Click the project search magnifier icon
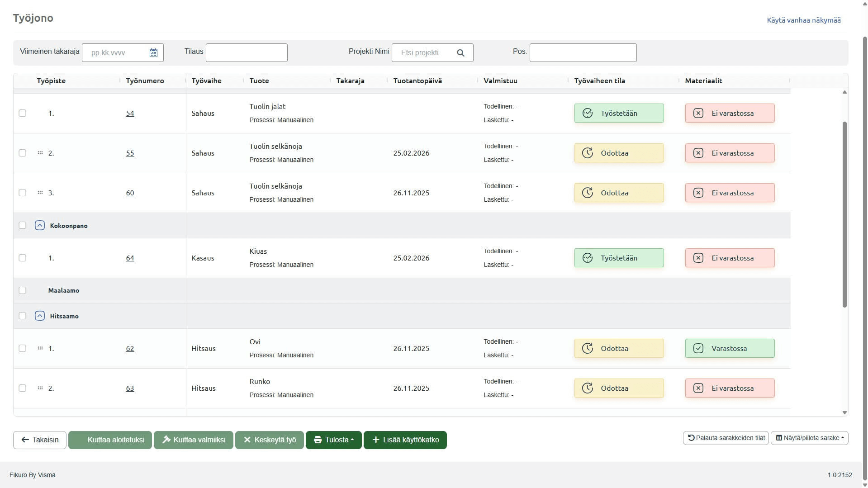The height and width of the screenshot is (488, 868). click(x=460, y=53)
